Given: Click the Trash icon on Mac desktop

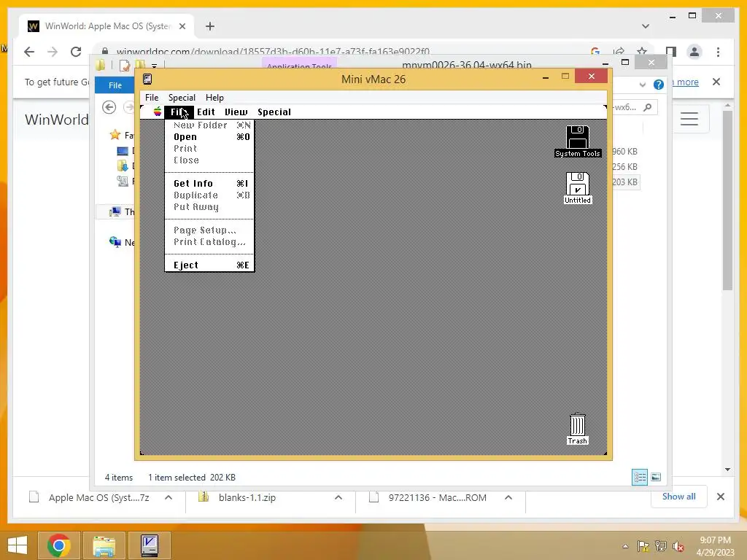Looking at the screenshot, I should click(578, 429).
